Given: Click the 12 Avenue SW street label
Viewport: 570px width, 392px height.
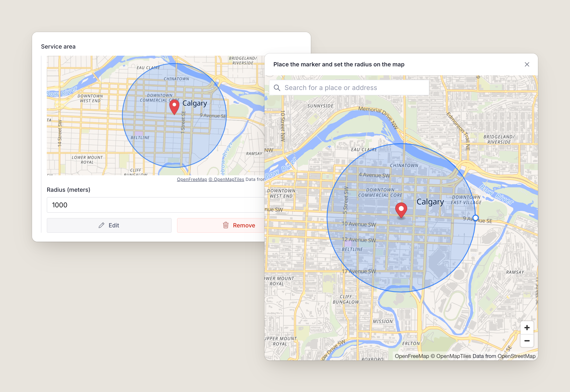Looking at the screenshot, I should [359, 240].
